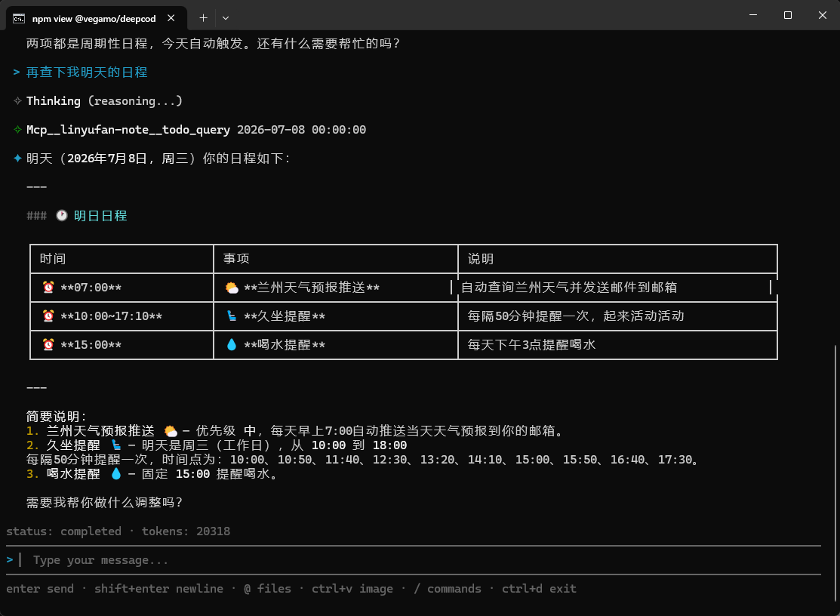Click the seat icon in summary line 2
The width and height of the screenshot is (840, 616).
[x=116, y=445]
